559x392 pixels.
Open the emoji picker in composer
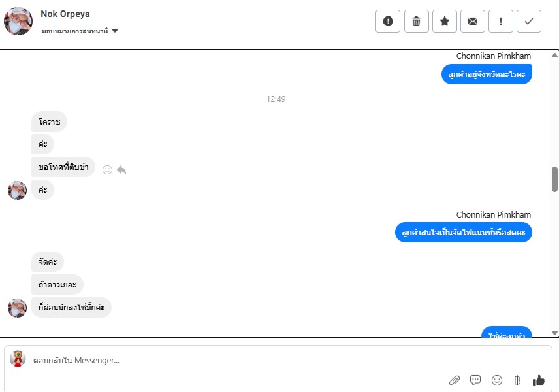click(x=496, y=380)
